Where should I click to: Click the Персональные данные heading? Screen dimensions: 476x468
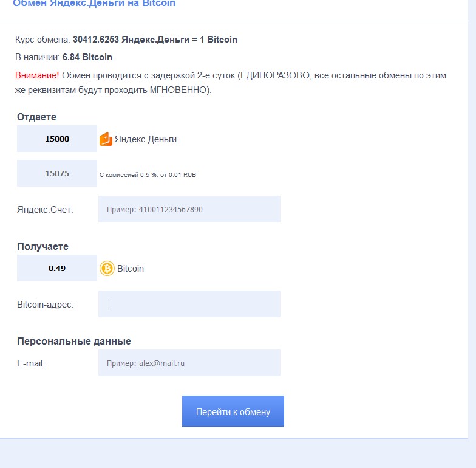click(x=74, y=342)
